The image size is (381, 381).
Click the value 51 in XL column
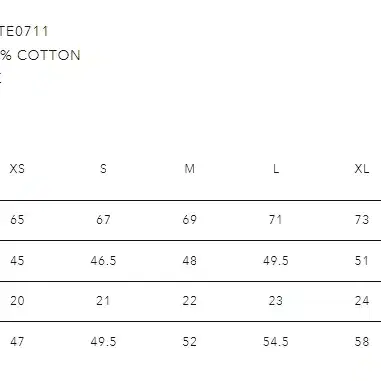[x=362, y=260]
